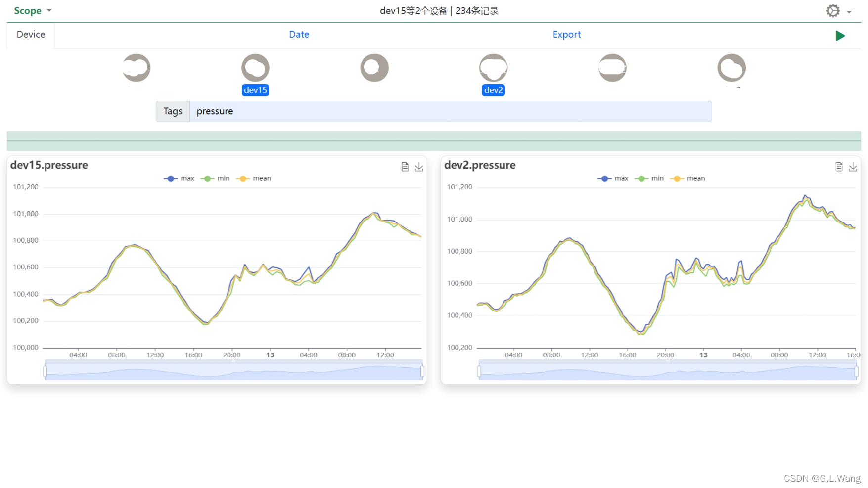The width and height of the screenshot is (868, 488).
Task: Select the dev15 device icon
Action: point(255,68)
